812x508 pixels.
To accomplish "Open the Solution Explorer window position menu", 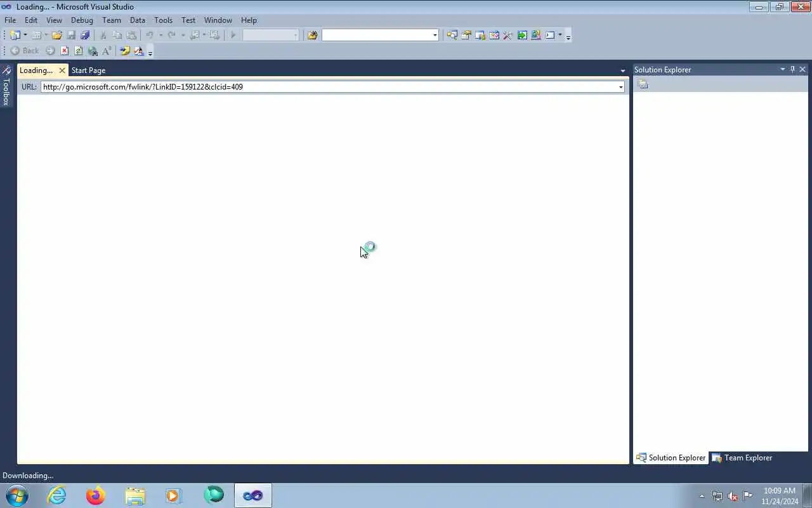I will pos(783,69).
